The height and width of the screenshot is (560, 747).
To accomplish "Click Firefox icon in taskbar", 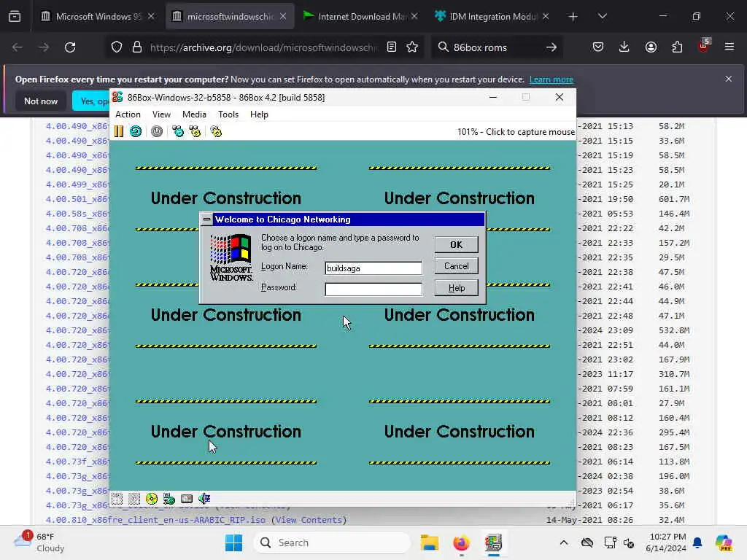I will pyautogui.click(x=461, y=542).
